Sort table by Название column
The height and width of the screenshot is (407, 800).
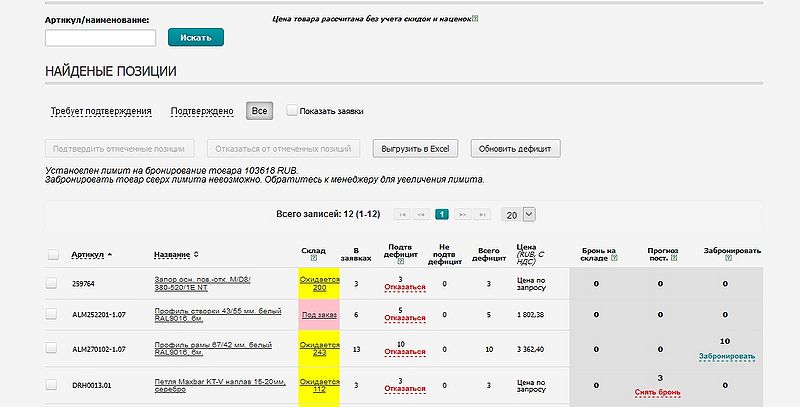point(176,255)
